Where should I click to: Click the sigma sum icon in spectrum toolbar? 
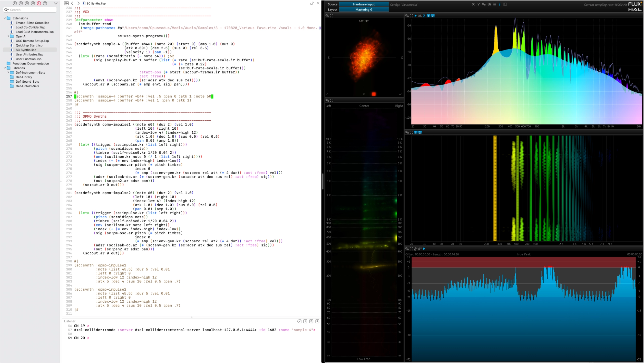coord(424,16)
